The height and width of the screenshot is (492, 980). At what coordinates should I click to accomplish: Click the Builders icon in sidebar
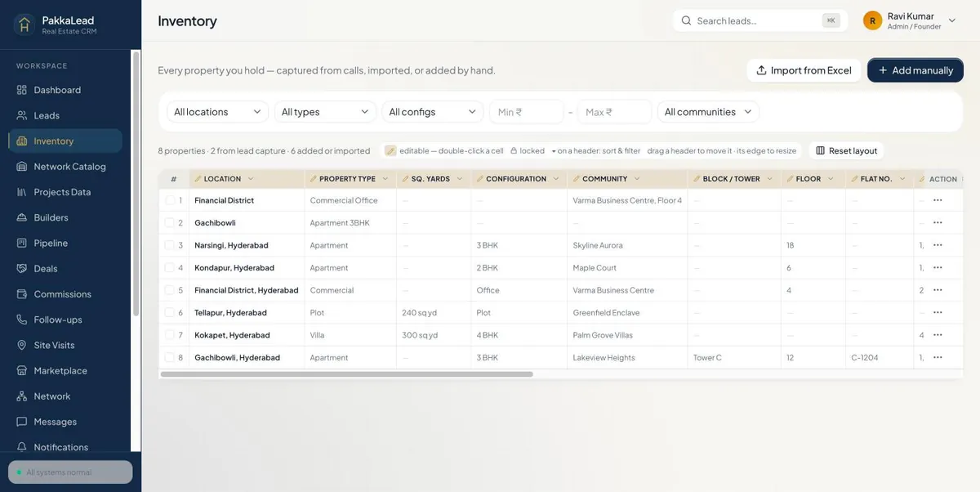coord(22,217)
